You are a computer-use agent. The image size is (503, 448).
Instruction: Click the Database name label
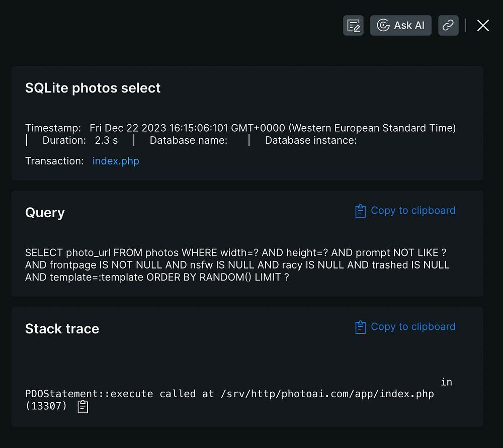point(189,140)
